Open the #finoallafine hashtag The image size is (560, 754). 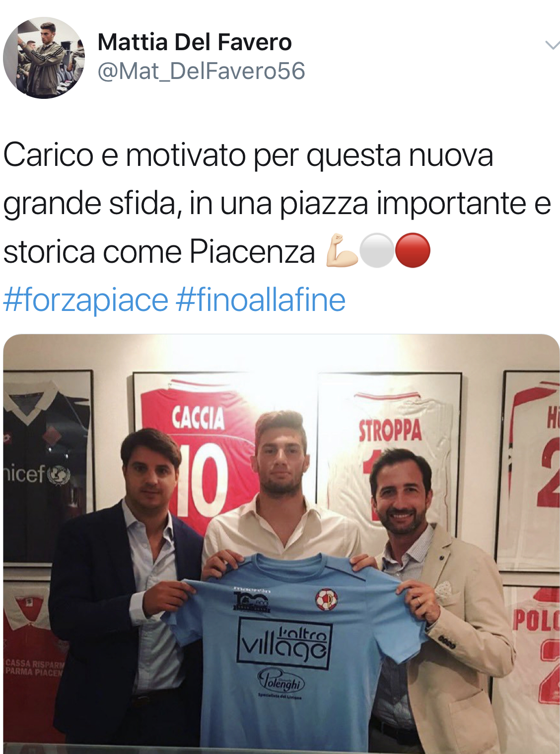261,300
